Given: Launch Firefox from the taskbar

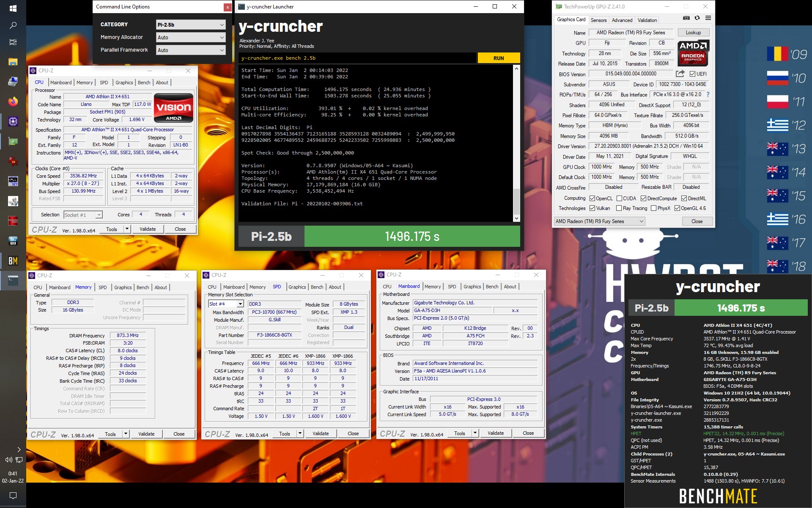Looking at the screenshot, I should pyautogui.click(x=13, y=102).
